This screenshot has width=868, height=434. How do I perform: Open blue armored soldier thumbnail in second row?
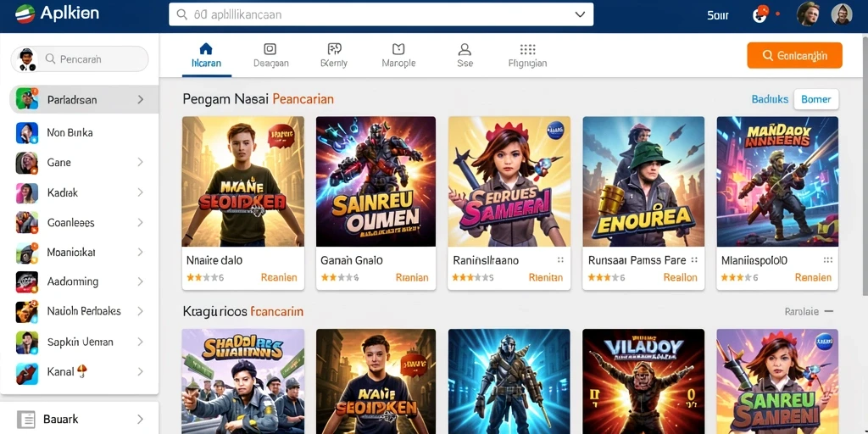coord(509,381)
